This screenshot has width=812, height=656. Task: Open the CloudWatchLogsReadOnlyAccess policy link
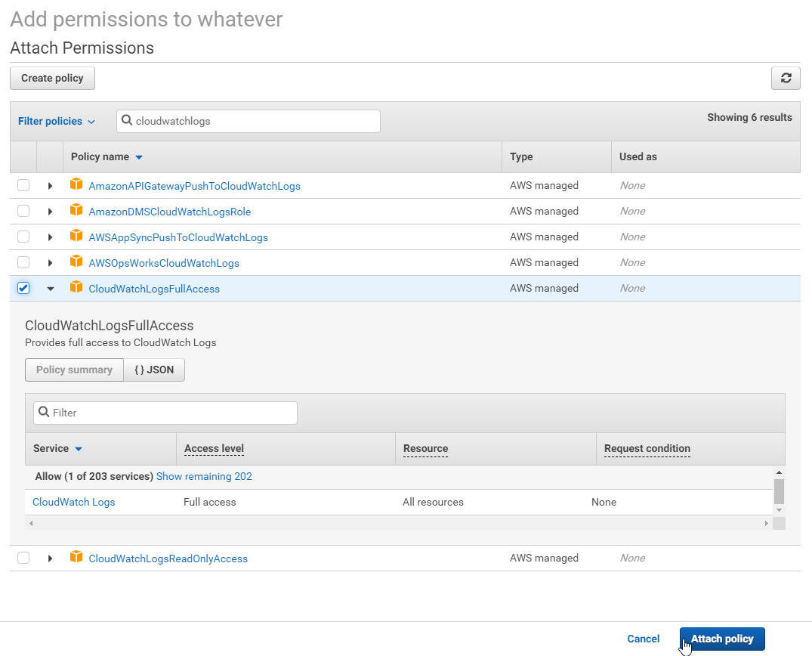tap(168, 559)
